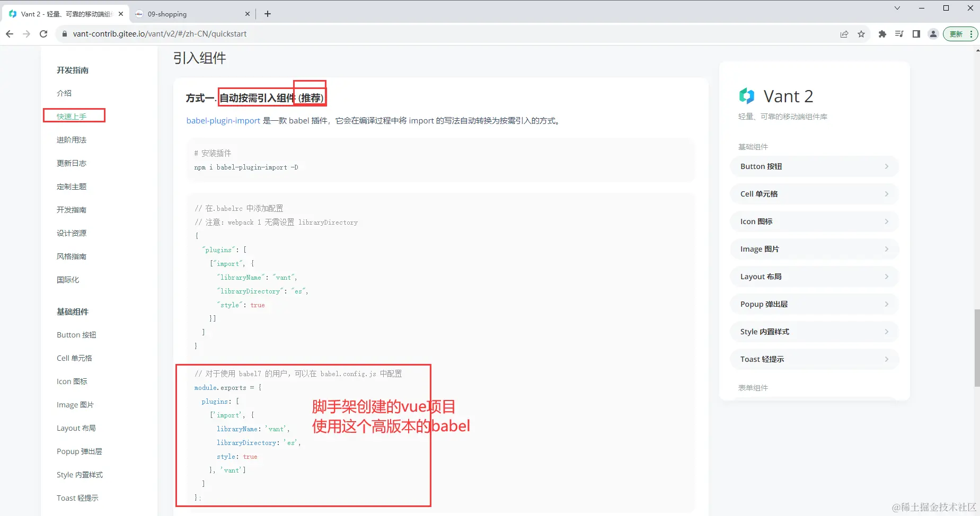Click the 引入组件 heading
This screenshot has width=980, height=516.
point(200,58)
